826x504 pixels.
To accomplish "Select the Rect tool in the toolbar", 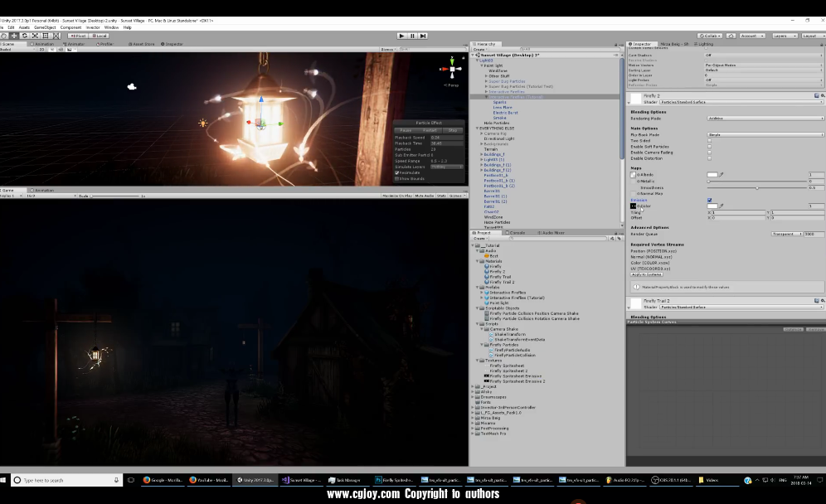I will (x=44, y=36).
